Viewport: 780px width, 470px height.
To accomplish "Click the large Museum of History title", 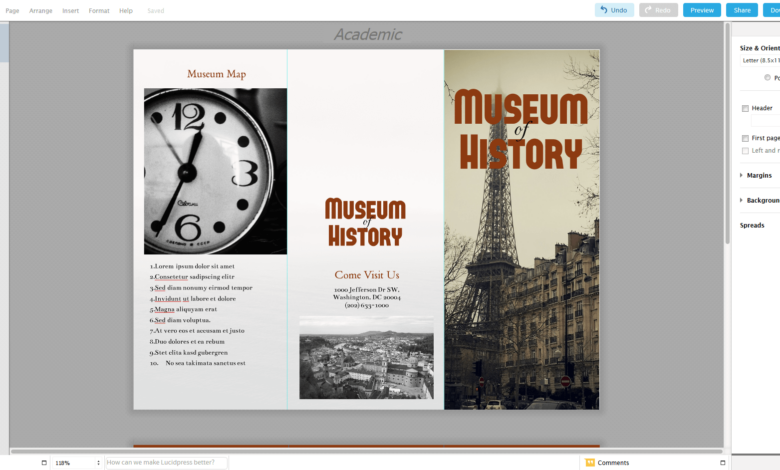I will [x=520, y=129].
